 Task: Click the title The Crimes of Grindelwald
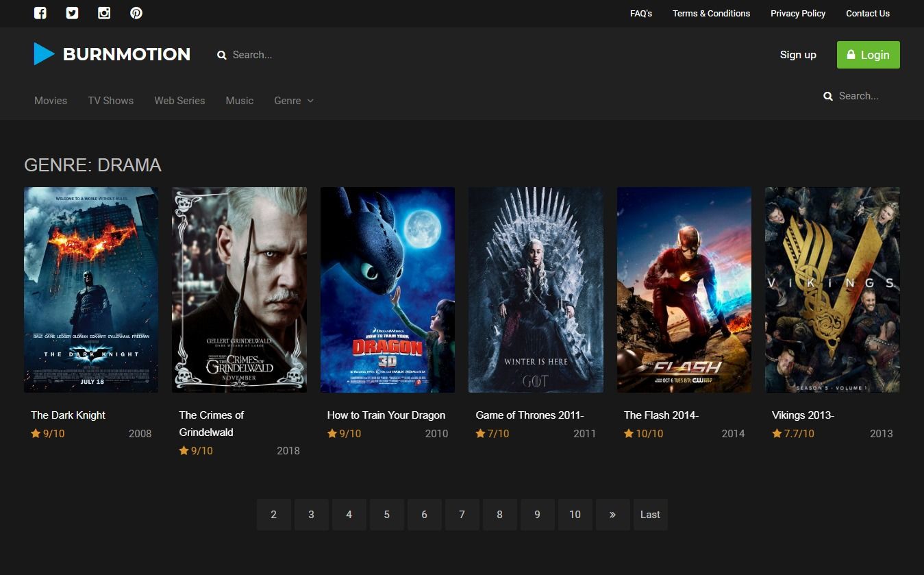[x=212, y=424]
